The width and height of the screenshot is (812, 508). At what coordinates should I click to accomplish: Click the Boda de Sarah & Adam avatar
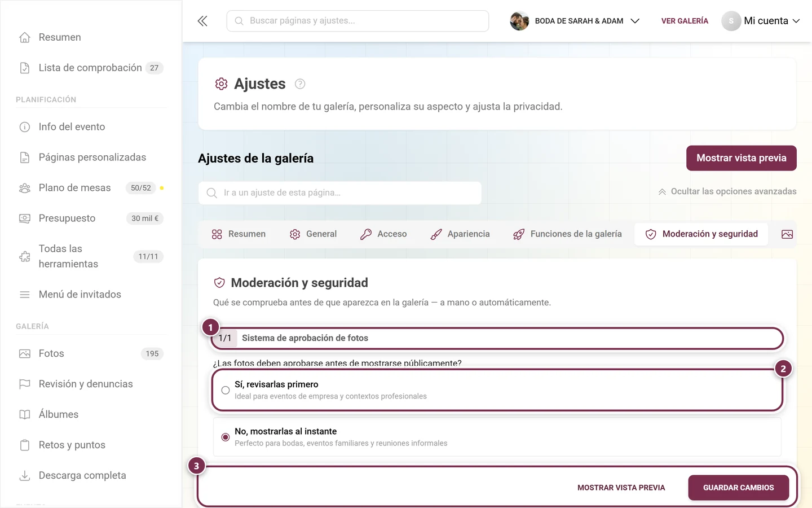[519, 21]
